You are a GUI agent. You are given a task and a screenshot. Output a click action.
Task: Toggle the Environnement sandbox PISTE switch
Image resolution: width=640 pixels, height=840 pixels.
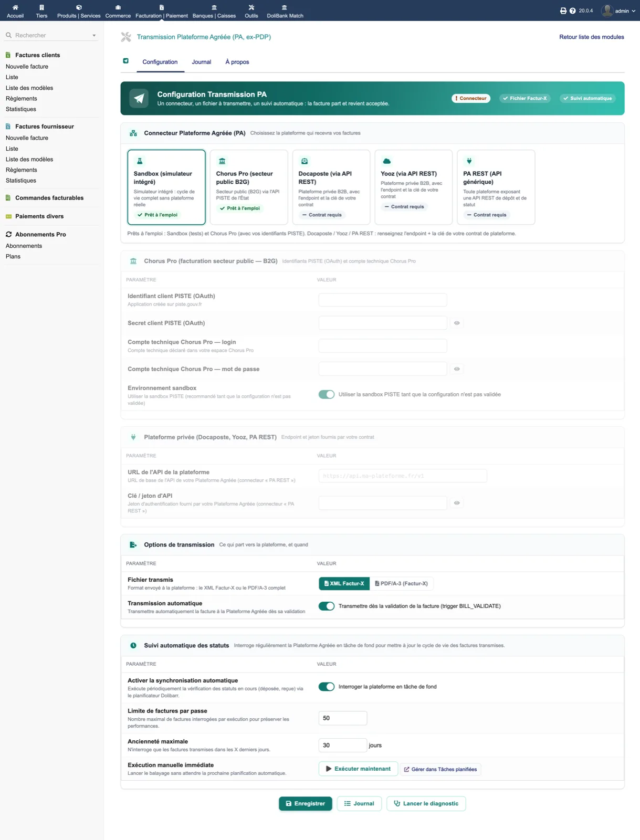click(x=327, y=394)
